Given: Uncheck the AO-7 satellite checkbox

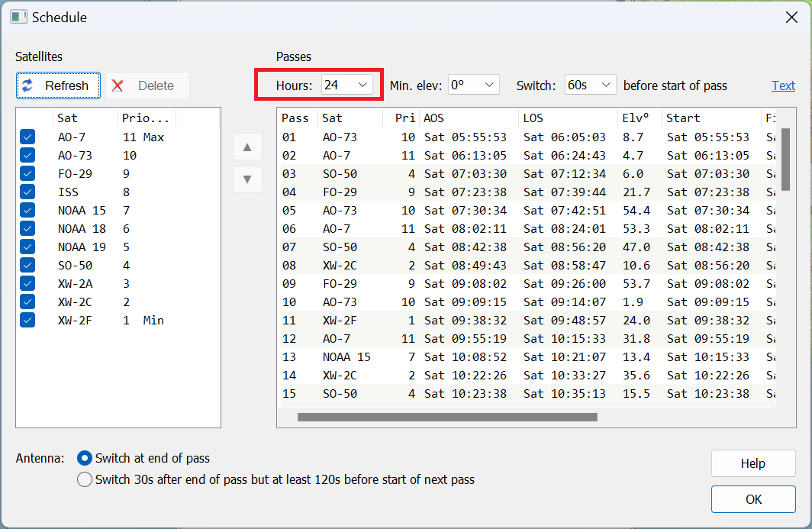Looking at the screenshot, I should (x=27, y=137).
